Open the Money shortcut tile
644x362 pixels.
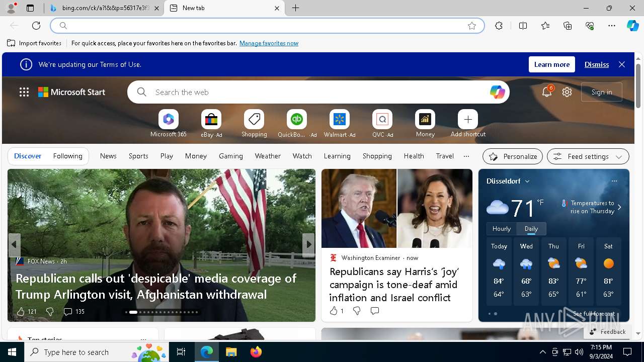pyautogui.click(x=425, y=119)
